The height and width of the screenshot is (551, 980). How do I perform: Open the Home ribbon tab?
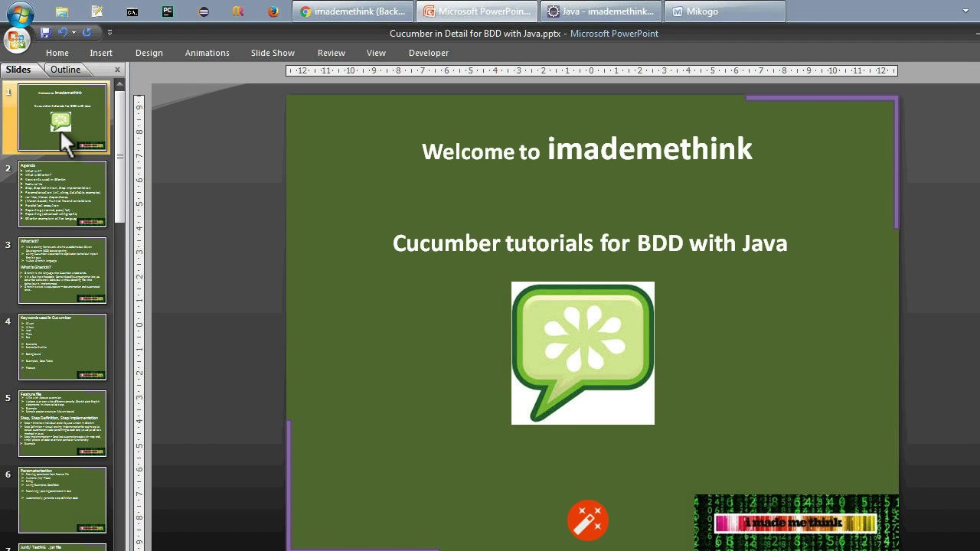coord(57,53)
